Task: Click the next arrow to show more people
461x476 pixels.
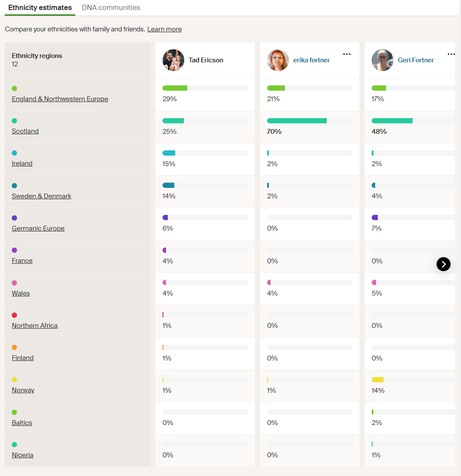Action: pyautogui.click(x=443, y=264)
